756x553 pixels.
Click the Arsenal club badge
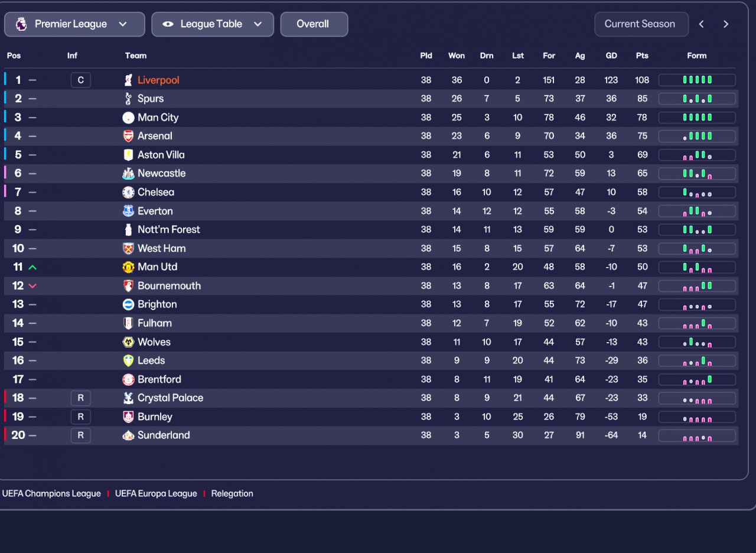point(128,136)
